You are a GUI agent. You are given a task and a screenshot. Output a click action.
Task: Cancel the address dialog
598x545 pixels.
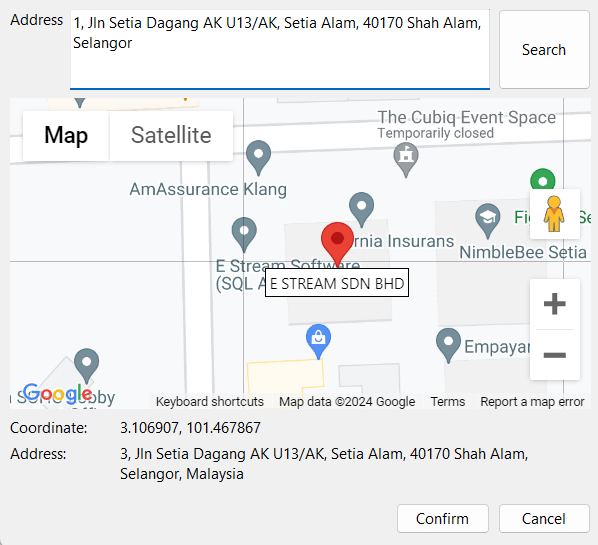coord(544,519)
